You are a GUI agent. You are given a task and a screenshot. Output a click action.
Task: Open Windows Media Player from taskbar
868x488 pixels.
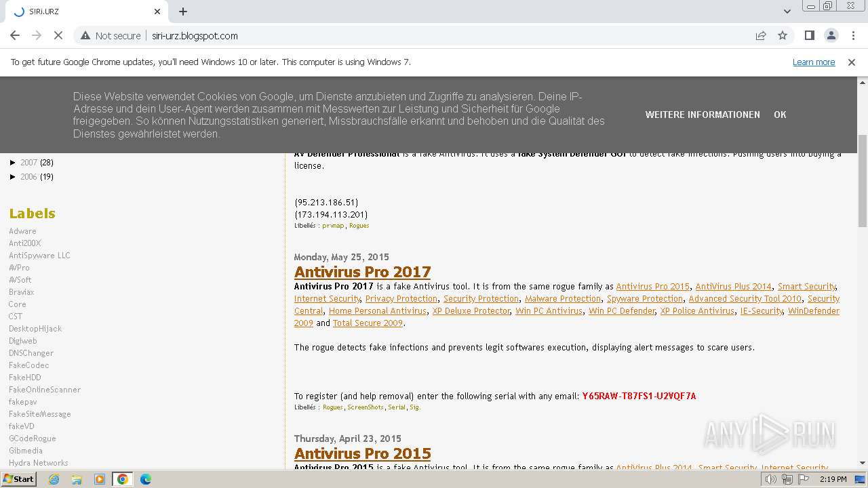[100, 479]
